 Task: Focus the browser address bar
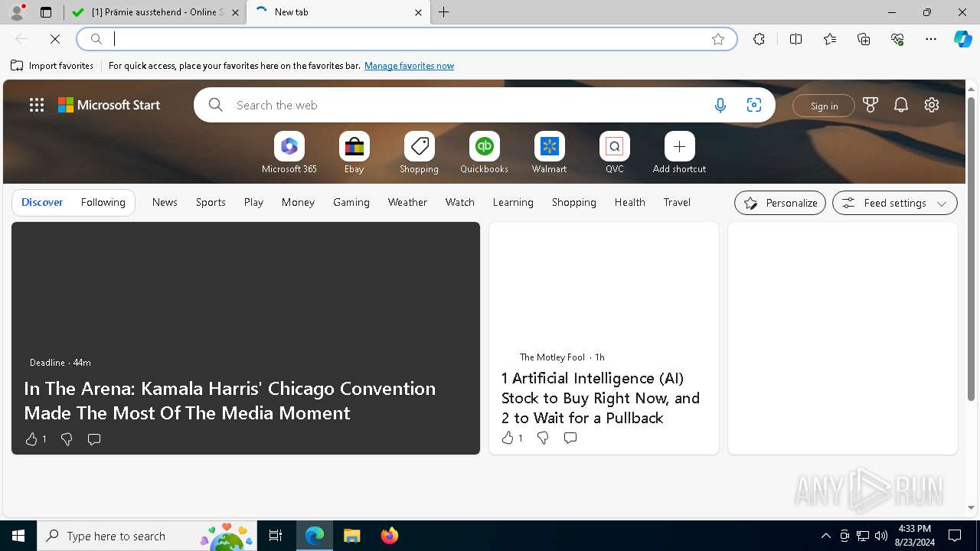[x=406, y=39]
